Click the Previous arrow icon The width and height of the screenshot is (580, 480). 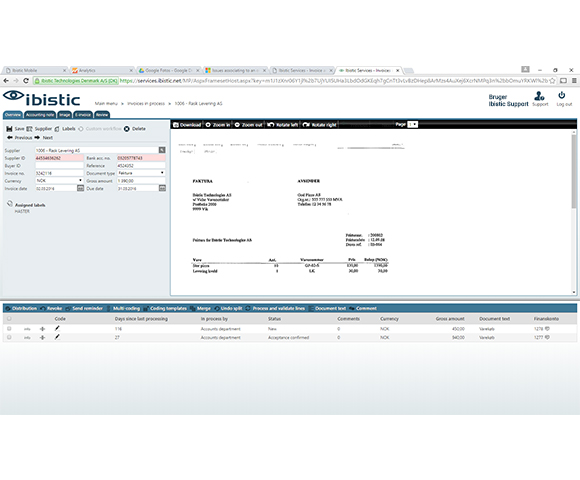click(x=10, y=138)
